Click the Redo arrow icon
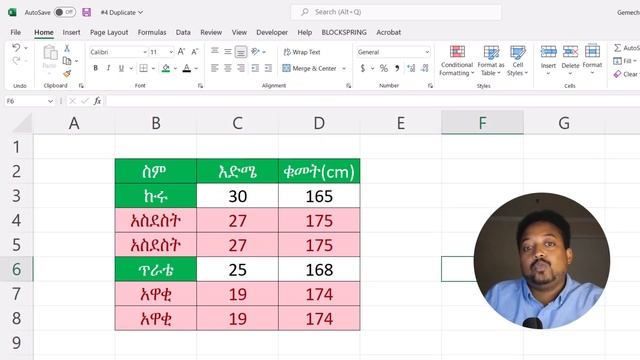Viewport: 640px width, 360px height. point(16,60)
